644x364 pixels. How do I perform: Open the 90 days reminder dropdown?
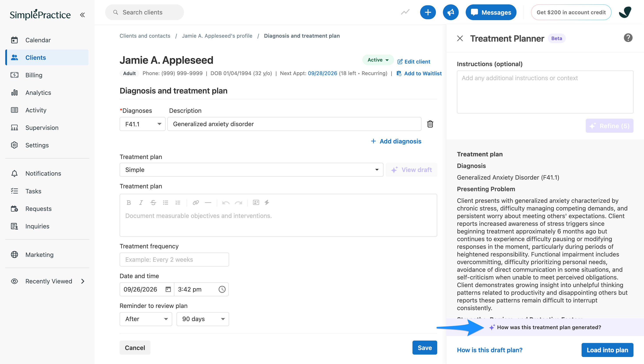point(202,319)
